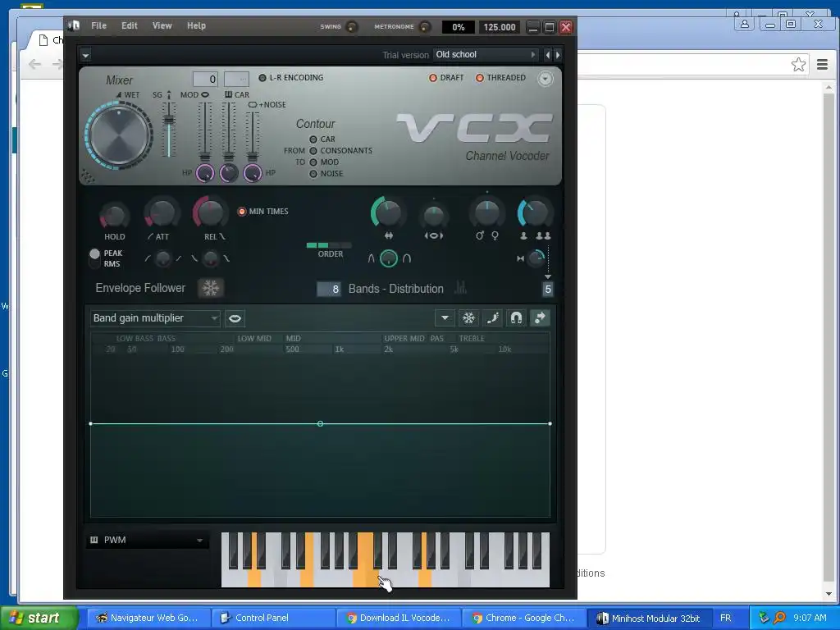Click the MOD level fader
The height and width of the screenshot is (630, 840).
click(x=205, y=157)
